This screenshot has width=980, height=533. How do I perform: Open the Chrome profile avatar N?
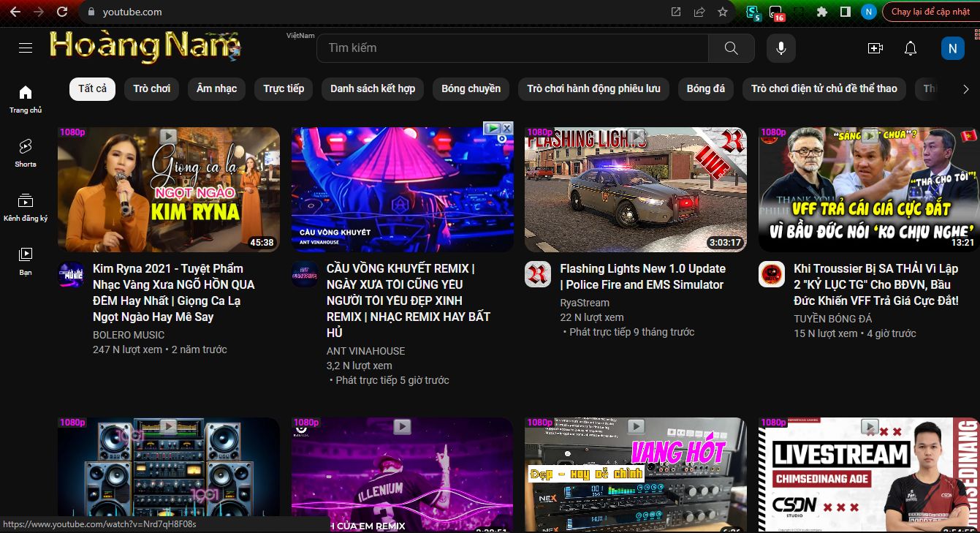tap(868, 12)
